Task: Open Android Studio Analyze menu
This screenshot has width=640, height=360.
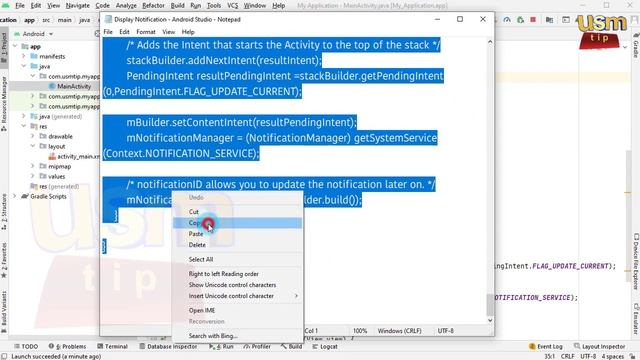Action: click(x=126, y=6)
